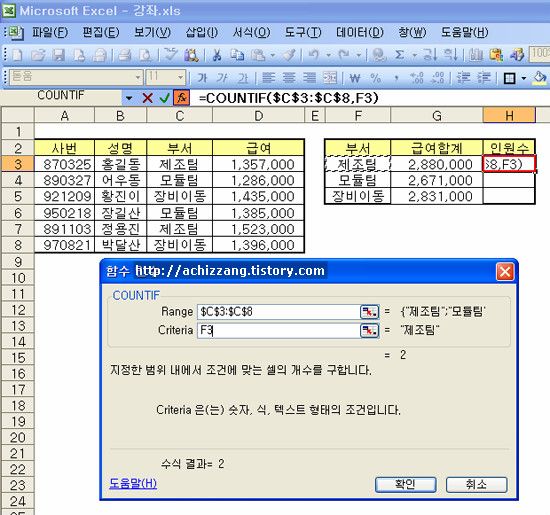Click 취소 button in dialog
The height and width of the screenshot is (515, 550).
(x=476, y=484)
